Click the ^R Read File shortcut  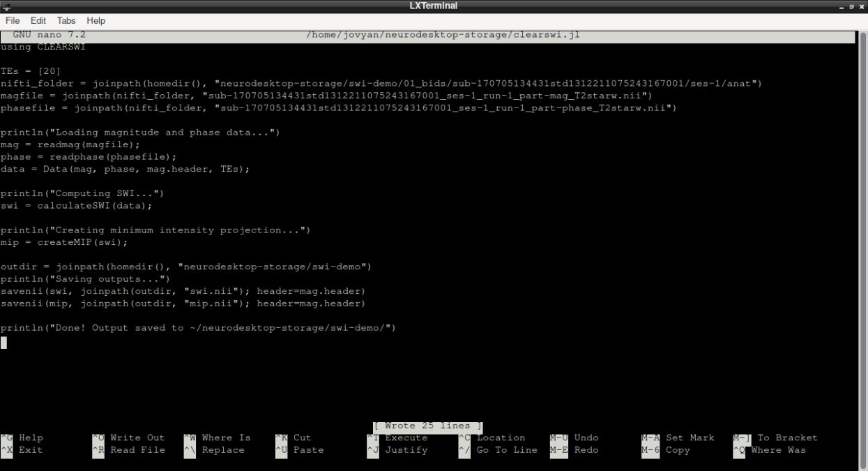[128, 450]
